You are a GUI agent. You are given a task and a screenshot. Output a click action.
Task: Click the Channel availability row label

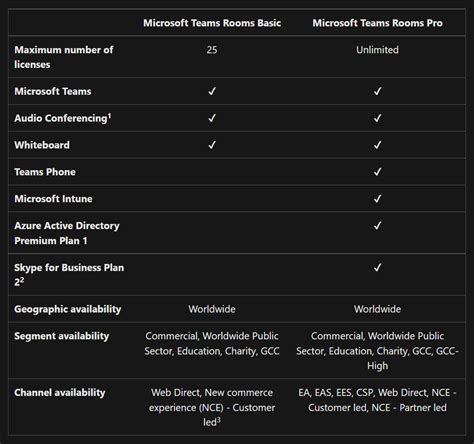(x=60, y=393)
